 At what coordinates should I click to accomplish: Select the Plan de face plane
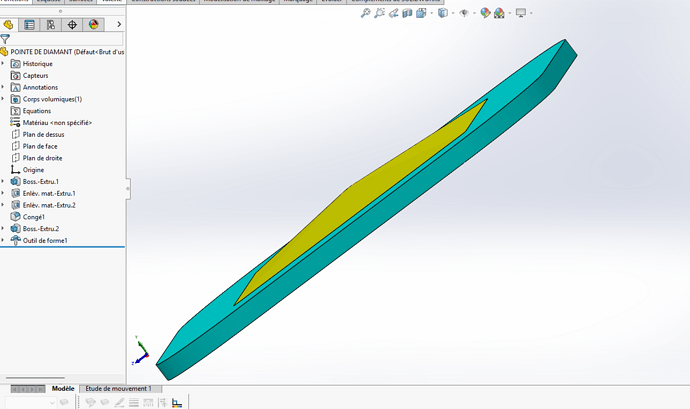pos(40,146)
